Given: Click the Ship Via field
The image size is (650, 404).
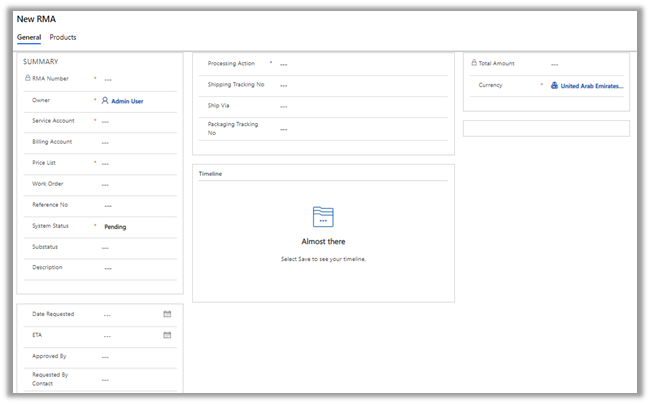Looking at the screenshot, I should [360, 106].
